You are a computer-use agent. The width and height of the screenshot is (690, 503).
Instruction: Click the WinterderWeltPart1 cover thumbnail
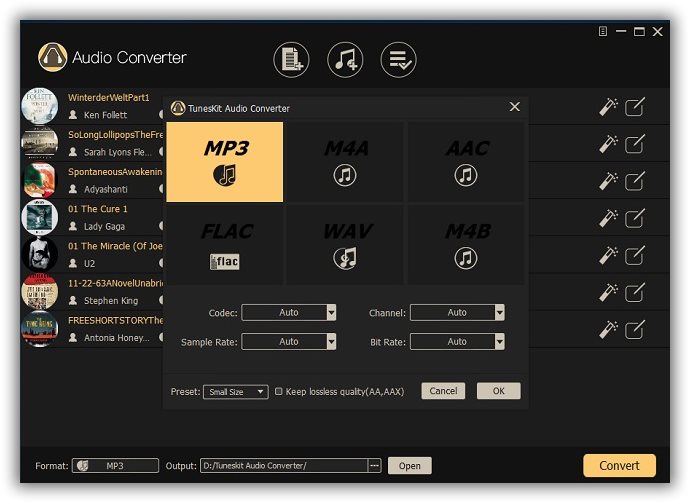coord(40,106)
